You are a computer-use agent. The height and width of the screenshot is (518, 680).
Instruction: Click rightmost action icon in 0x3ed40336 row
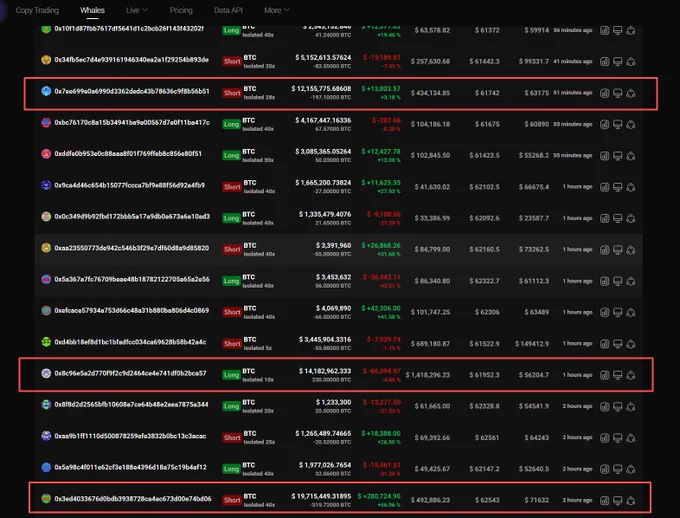coord(631,500)
